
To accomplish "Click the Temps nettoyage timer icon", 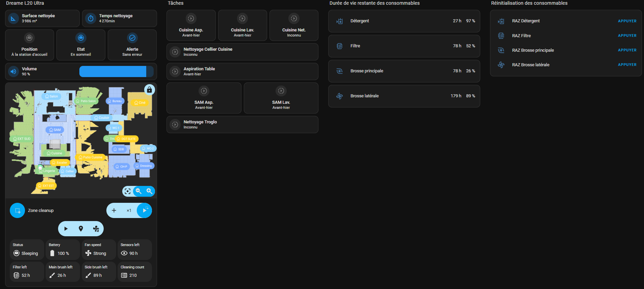I will (x=91, y=18).
